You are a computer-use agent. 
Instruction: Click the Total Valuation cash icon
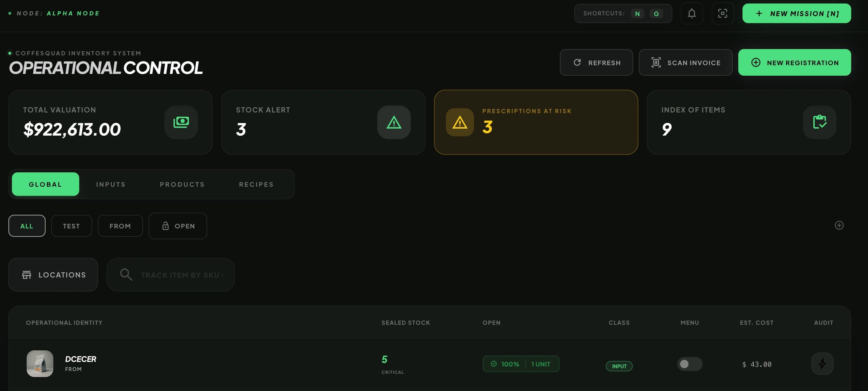point(181,122)
